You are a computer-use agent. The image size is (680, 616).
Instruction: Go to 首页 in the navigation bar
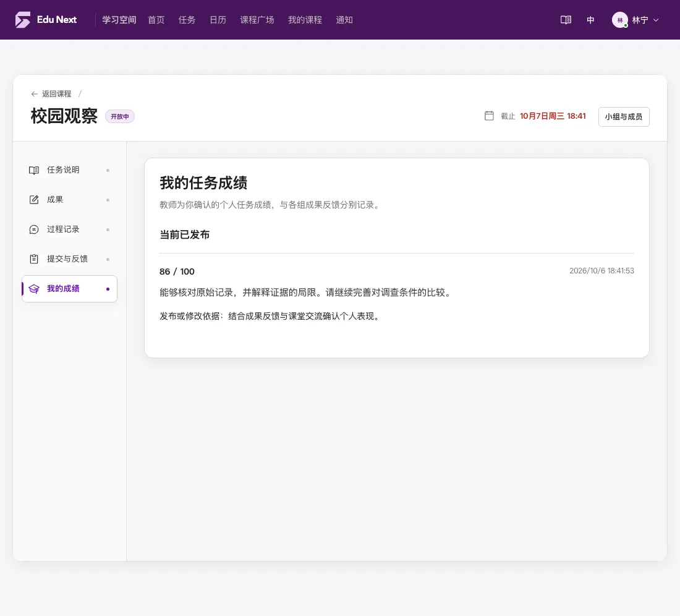click(156, 20)
